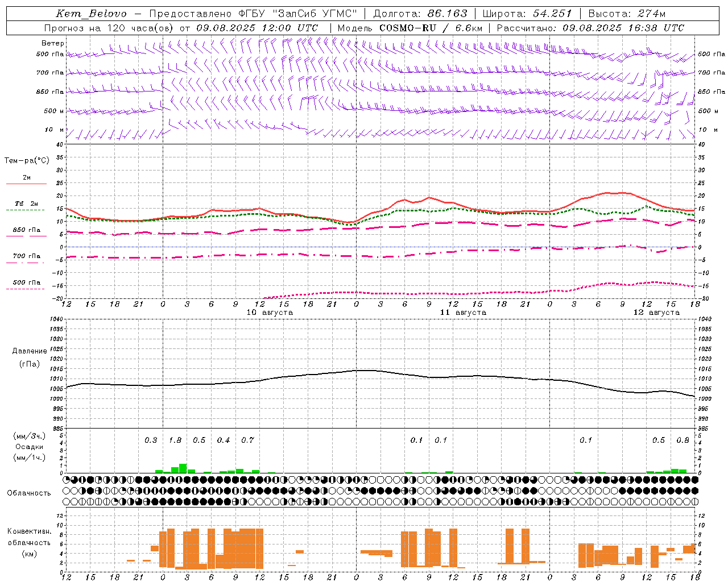Click the 3-hour precipitation value "0.8"
Image resolution: width=728 pixels, height=582 pixels.
[x=682, y=440]
